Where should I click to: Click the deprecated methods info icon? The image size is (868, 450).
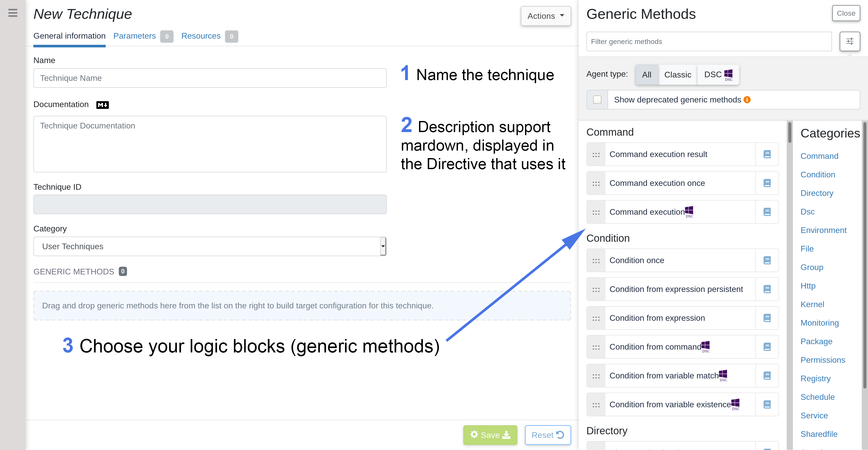pos(747,100)
